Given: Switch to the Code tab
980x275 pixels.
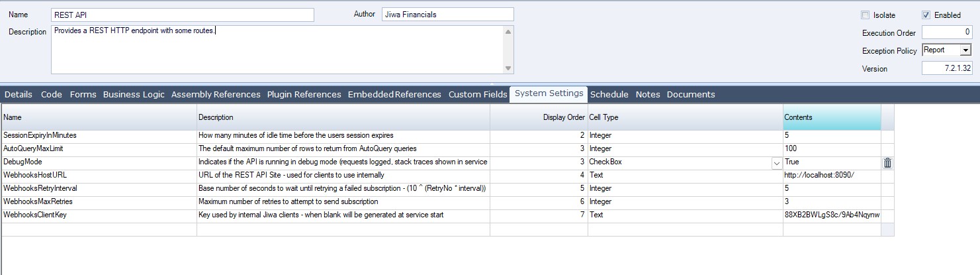Looking at the screenshot, I should (51, 95).
